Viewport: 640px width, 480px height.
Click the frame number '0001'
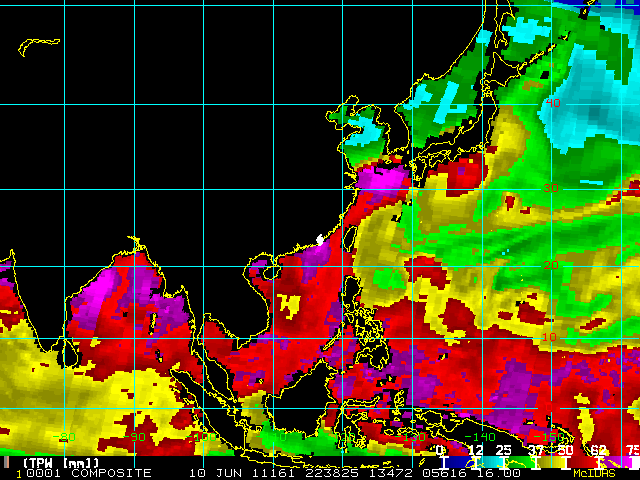[x=44, y=473]
